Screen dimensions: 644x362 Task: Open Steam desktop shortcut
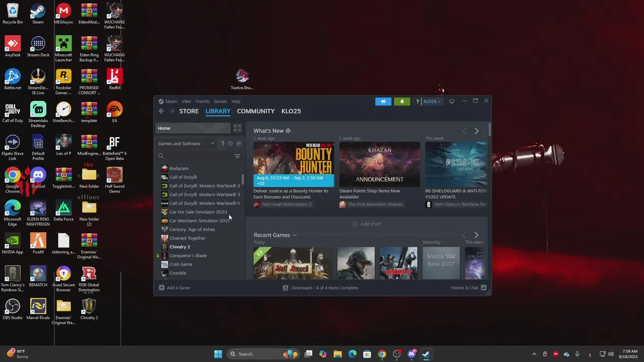click(x=38, y=14)
